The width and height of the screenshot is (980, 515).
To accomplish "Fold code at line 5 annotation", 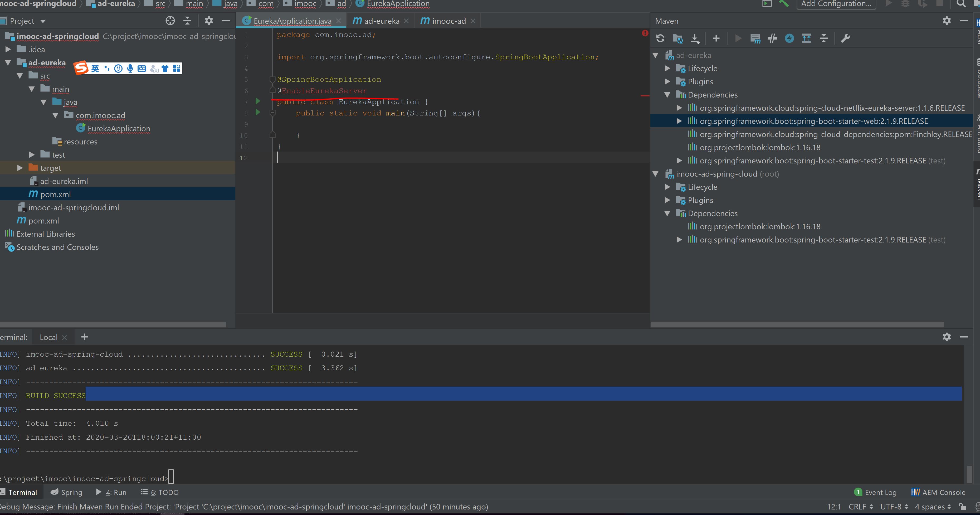I will click(x=272, y=79).
